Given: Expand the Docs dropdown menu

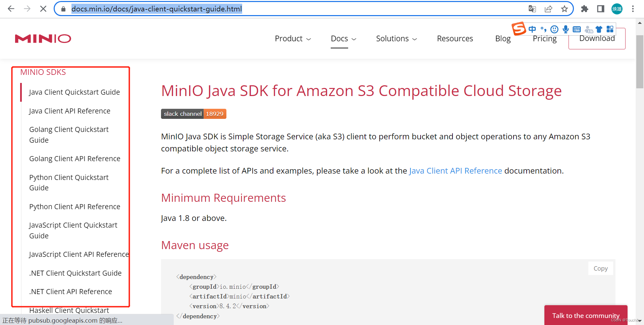Looking at the screenshot, I should pyautogui.click(x=343, y=39).
